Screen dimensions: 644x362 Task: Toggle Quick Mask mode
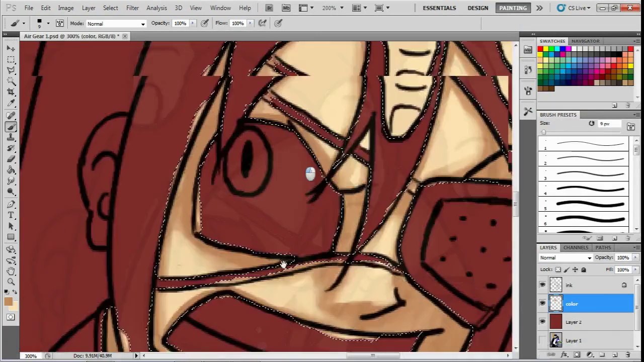click(x=11, y=317)
